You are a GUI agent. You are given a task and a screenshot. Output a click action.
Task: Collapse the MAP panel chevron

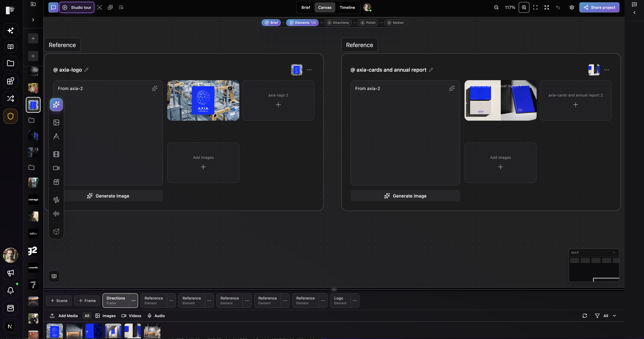614,252
